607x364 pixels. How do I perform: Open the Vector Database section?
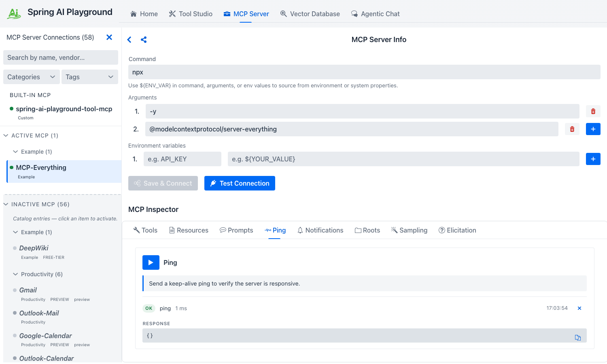point(310,14)
